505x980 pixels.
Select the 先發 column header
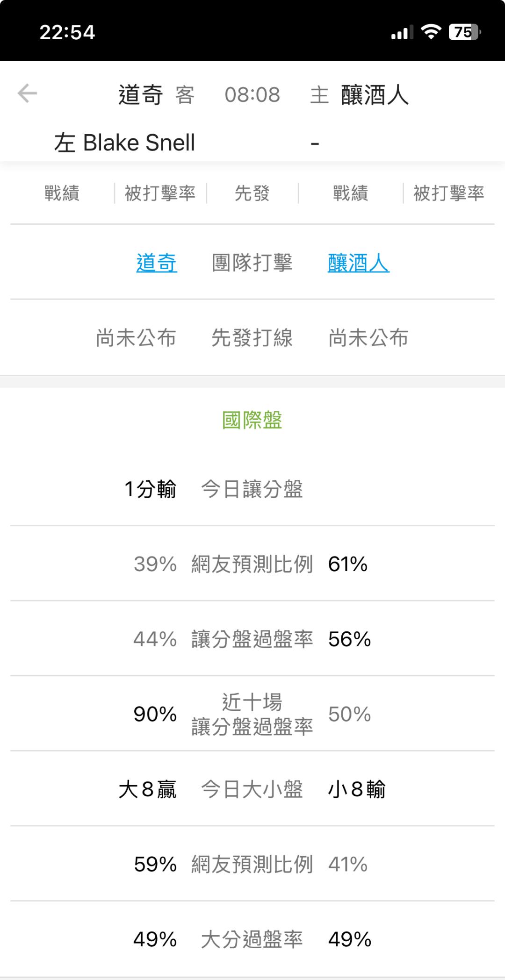tap(252, 193)
